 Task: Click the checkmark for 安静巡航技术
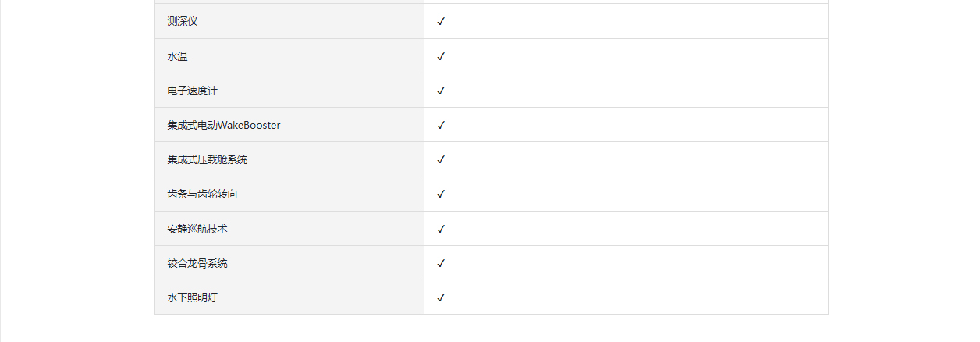pyautogui.click(x=441, y=229)
